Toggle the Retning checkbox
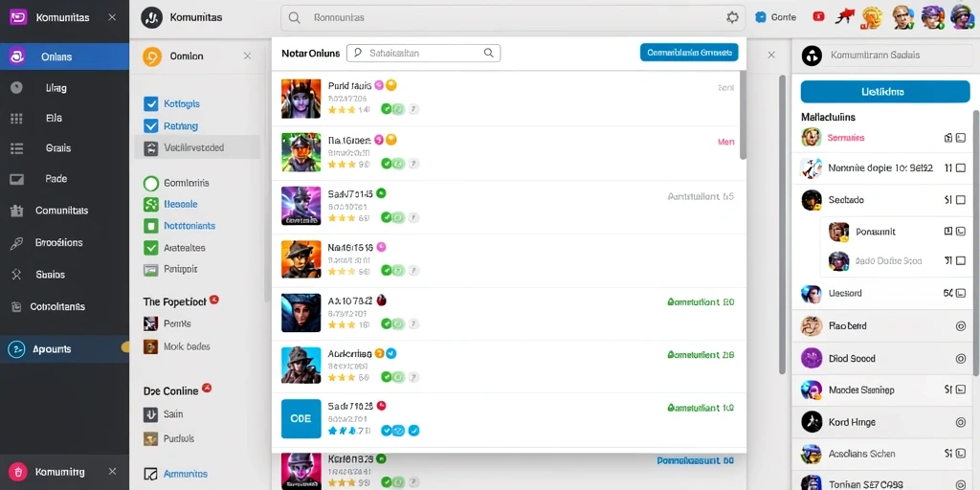The height and width of the screenshot is (490, 980). (x=150, y=125)
